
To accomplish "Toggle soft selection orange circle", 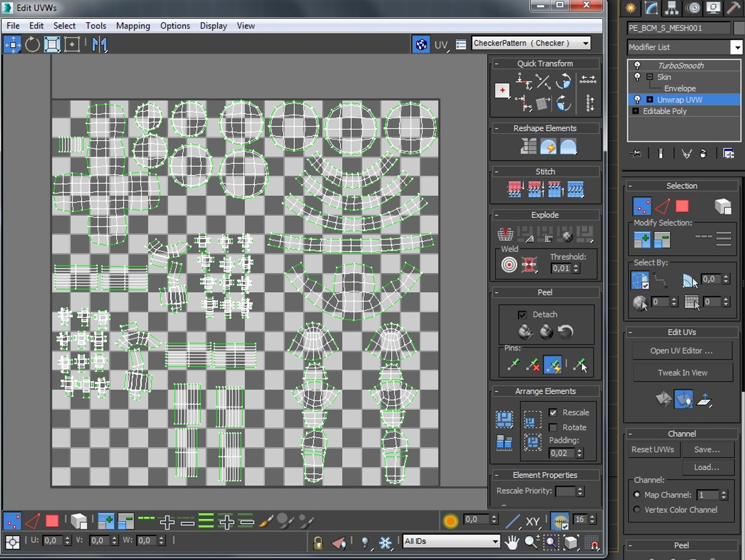I will tap(450, 521).
